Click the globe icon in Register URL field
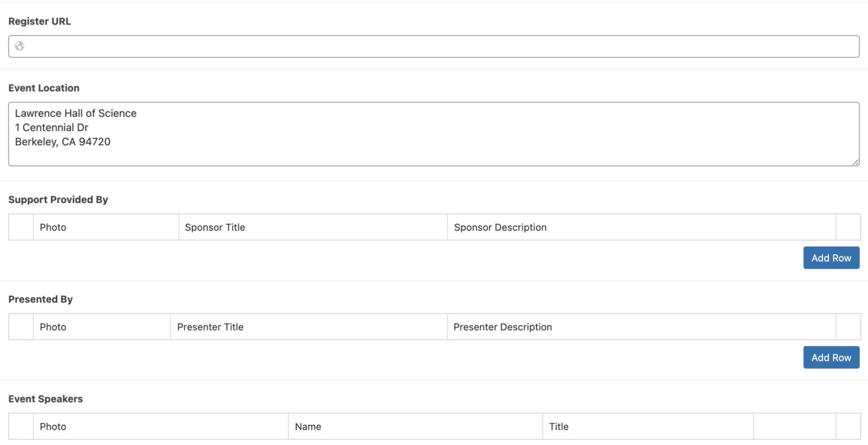Viewport: 868px width, 445px height. tap(19, 46)
